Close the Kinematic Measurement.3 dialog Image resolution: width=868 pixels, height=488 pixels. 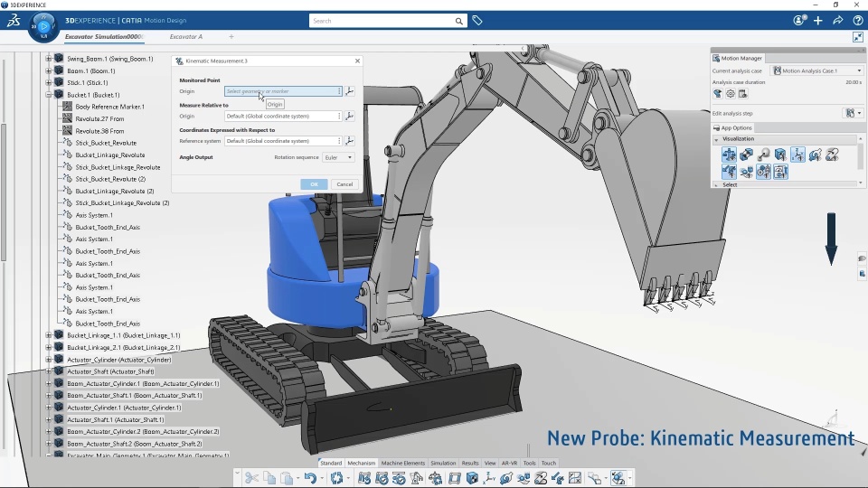pos(357,61)
